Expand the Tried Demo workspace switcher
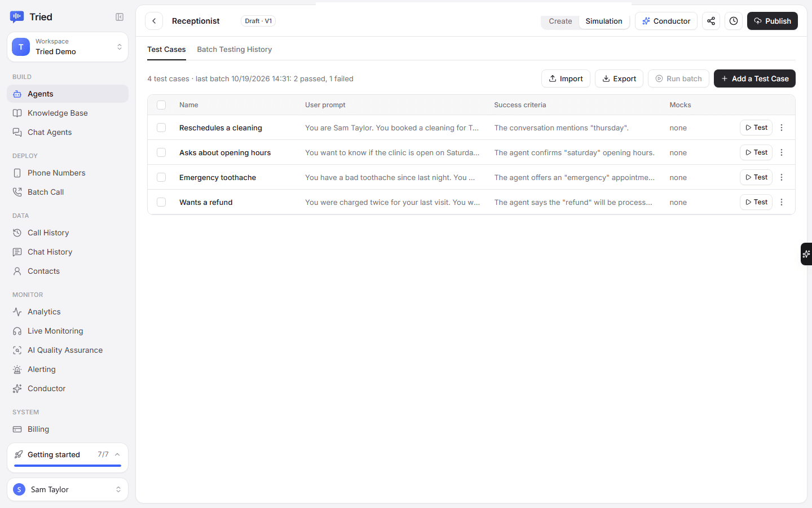812x508 pixels. click(x=68, y=47)
